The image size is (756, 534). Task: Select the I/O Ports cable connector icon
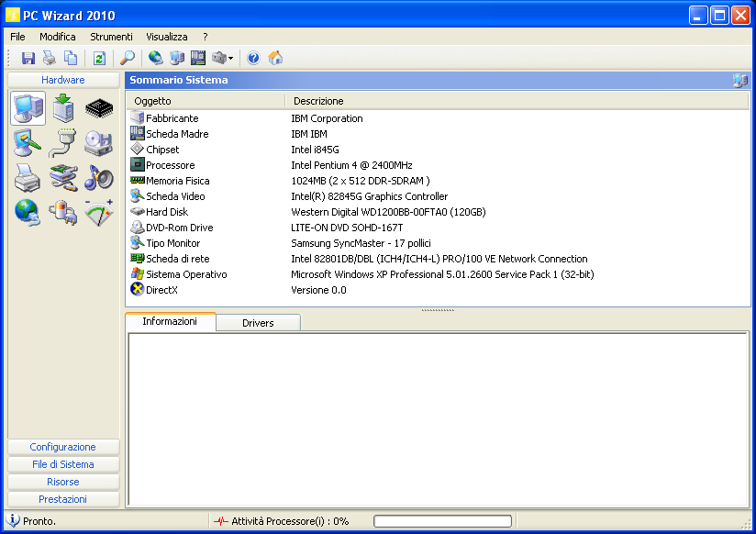[x=62, y=143]
